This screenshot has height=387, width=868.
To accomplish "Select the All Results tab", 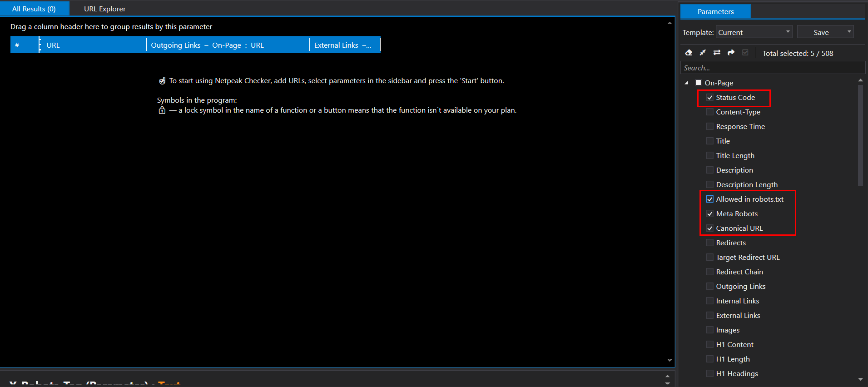I will click(34, 9).
